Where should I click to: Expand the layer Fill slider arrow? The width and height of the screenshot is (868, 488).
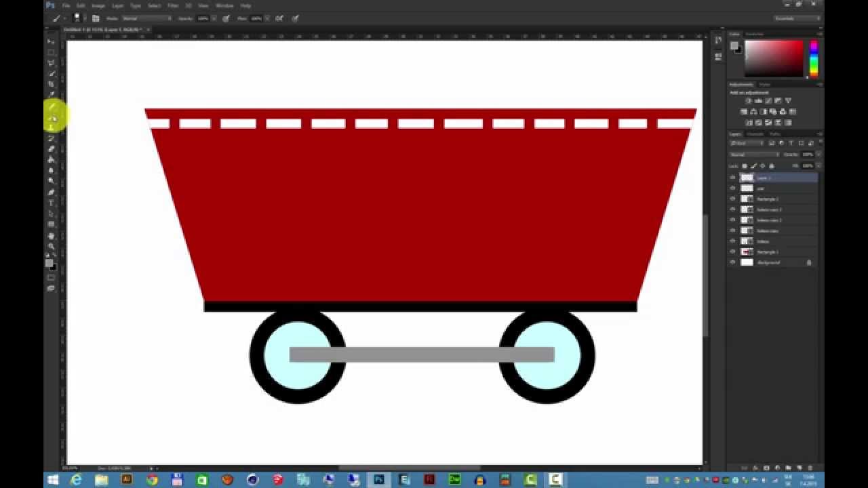(x=819, y=165)
